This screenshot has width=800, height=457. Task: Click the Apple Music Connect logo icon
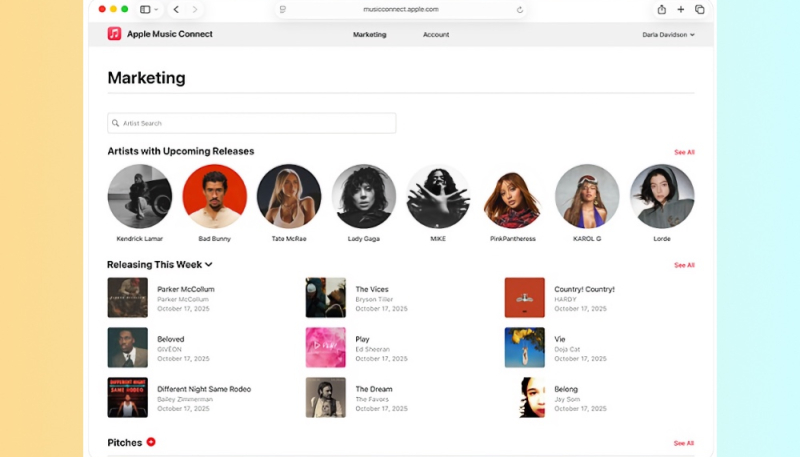(x=114, y=34)
